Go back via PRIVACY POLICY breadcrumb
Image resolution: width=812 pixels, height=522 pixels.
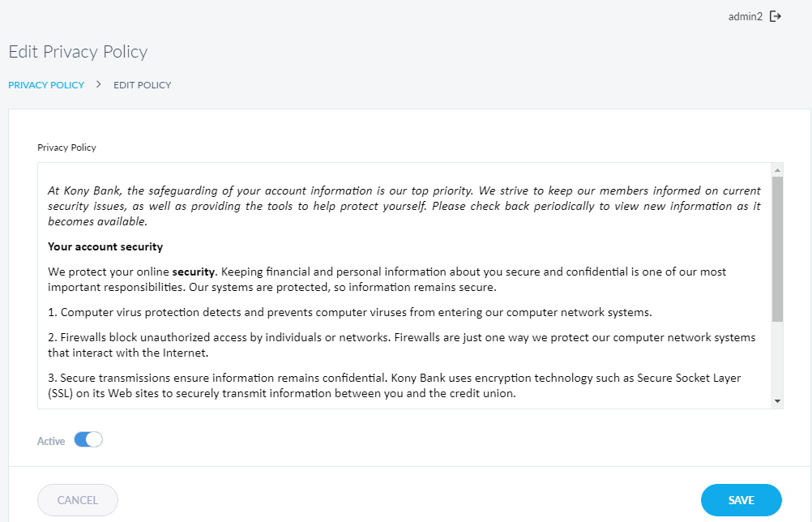click(46, 85)
